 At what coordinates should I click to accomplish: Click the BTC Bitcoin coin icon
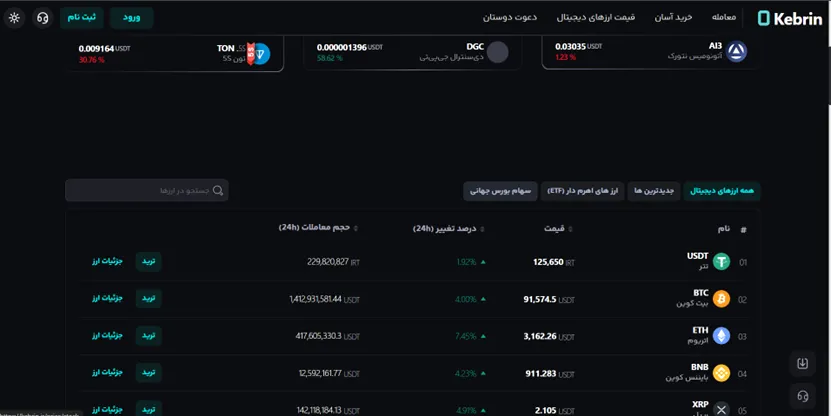tap(721, 299)
